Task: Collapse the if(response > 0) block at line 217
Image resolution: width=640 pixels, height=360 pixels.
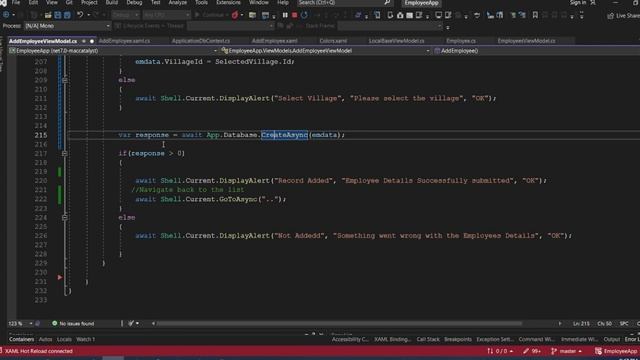Action: point(64,153)
